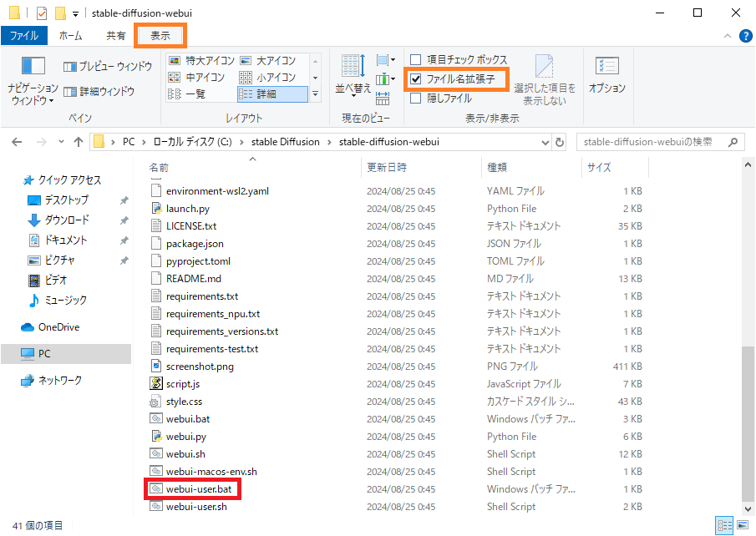Enable the item check boxes (項目チェックボックス) option
Screen dimensions: 756x536
click(x=416, y=60)
